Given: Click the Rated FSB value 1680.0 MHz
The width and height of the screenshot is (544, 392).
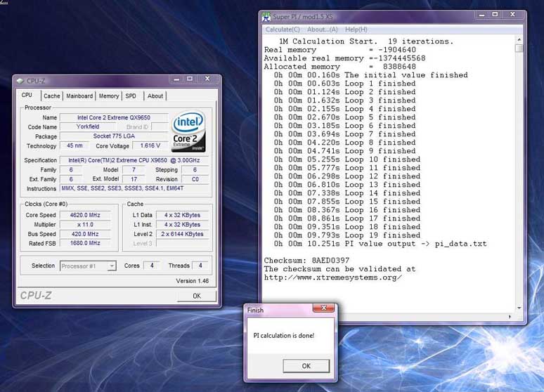Looking at the screenshot, I should tap(85, 243).
